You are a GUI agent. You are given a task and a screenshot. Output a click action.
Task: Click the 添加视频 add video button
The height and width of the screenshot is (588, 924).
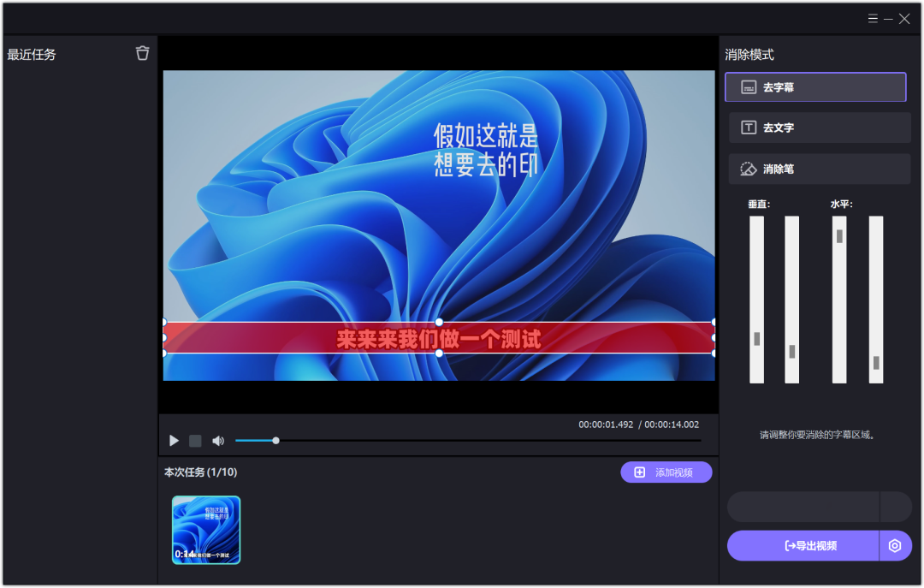pyautogui.click(x=666, y=472)
